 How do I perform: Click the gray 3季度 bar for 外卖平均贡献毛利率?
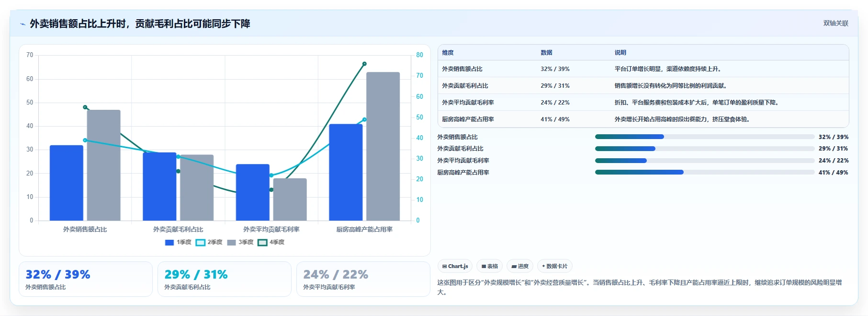[x=290, y=199]
